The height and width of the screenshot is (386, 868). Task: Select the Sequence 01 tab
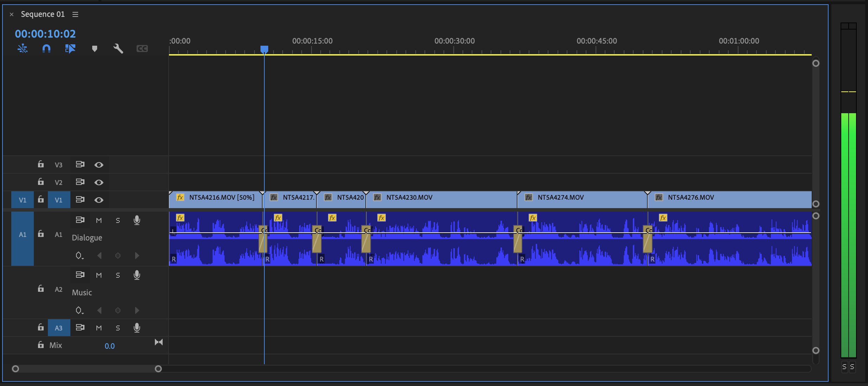[43, 14]
